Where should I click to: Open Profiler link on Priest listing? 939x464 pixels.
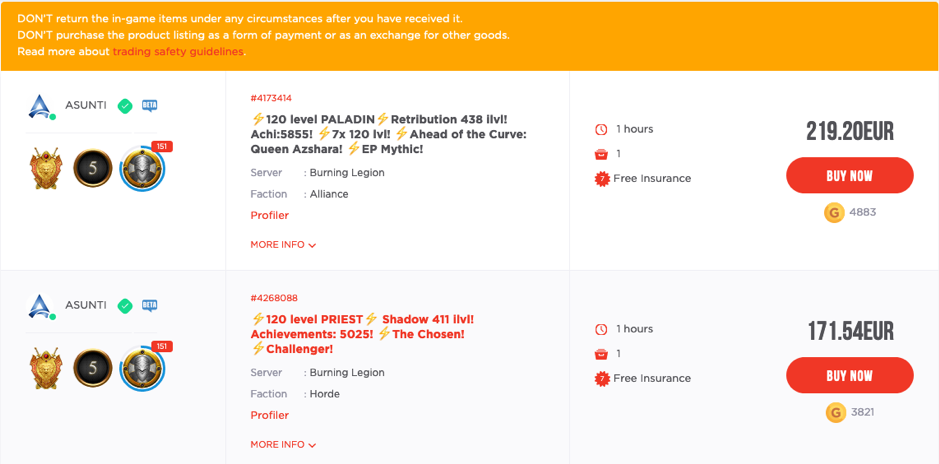269,416
